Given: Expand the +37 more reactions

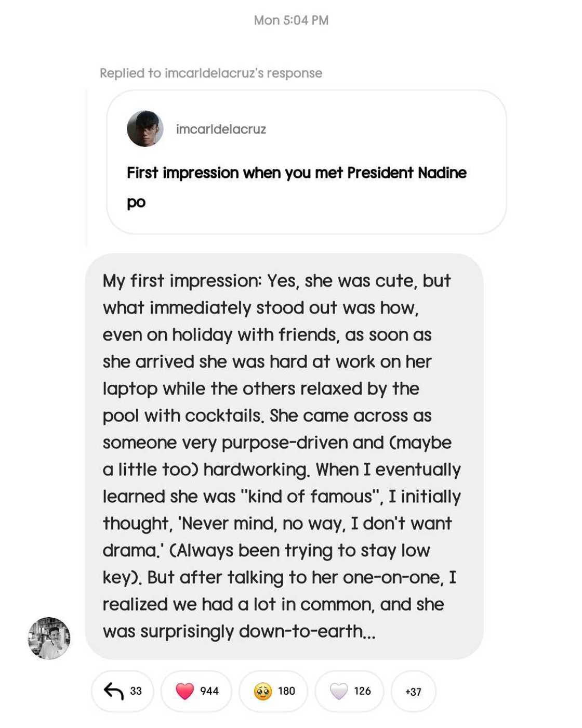Looking at the screenshot, I should (x=413, y=692).
